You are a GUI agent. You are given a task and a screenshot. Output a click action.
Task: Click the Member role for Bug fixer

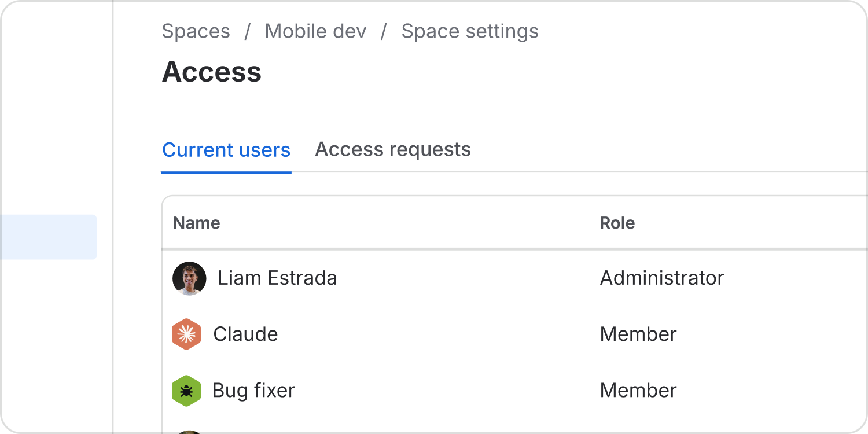(638, 391)
